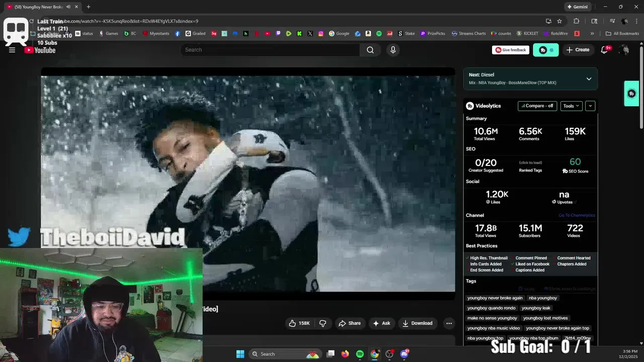Open the Stake bookmark
This screenshot has height=362, width=644.
click(x=407, y=34)
